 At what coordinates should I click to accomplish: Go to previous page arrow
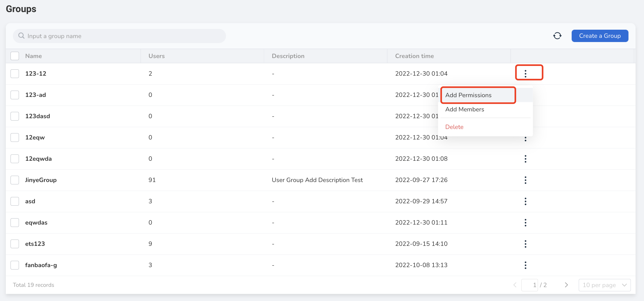tap(515, 285)
